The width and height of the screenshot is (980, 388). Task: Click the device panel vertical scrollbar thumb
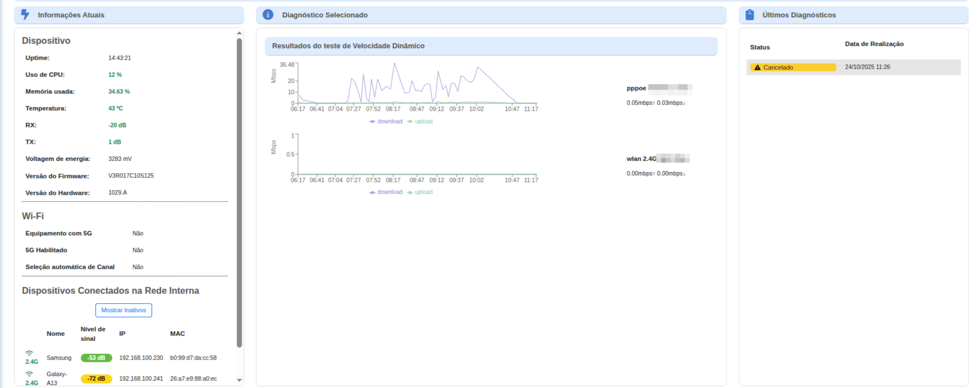(x=239, y=190)
